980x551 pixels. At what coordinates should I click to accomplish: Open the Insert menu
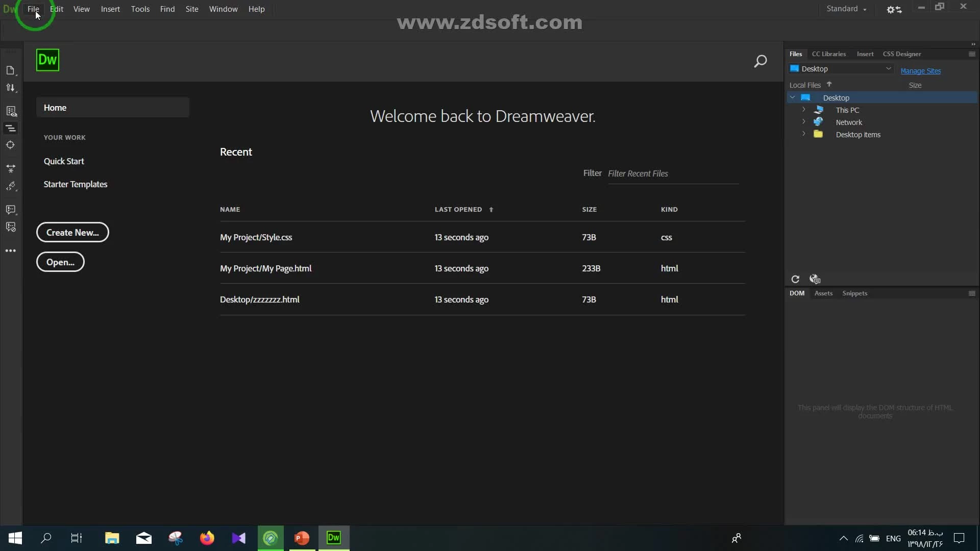(110, 9)
